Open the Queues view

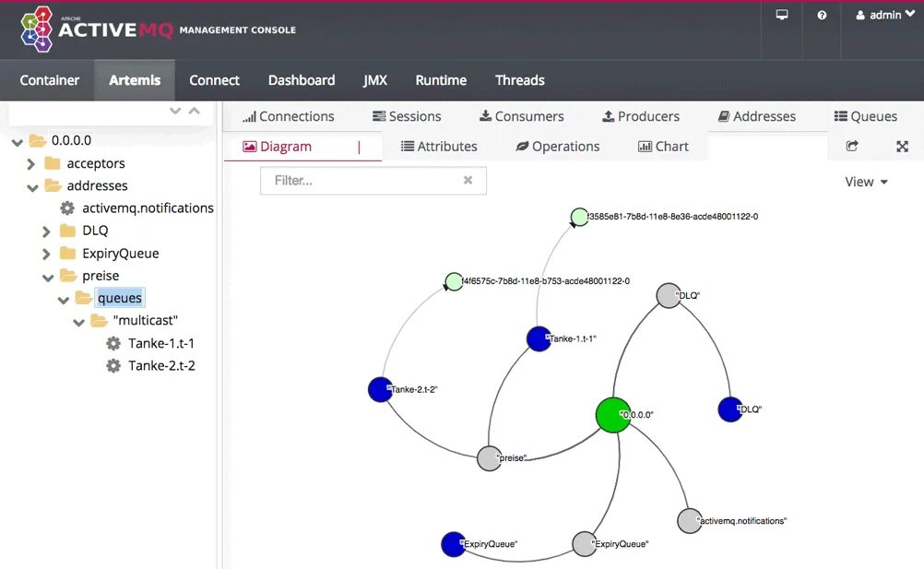point(866,116)
